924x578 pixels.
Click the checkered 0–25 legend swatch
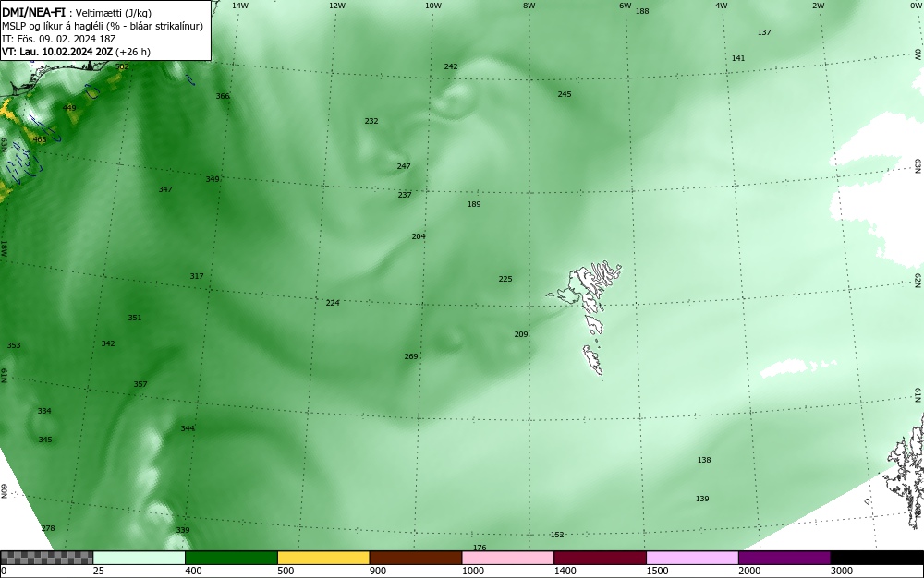coord(46,558)
